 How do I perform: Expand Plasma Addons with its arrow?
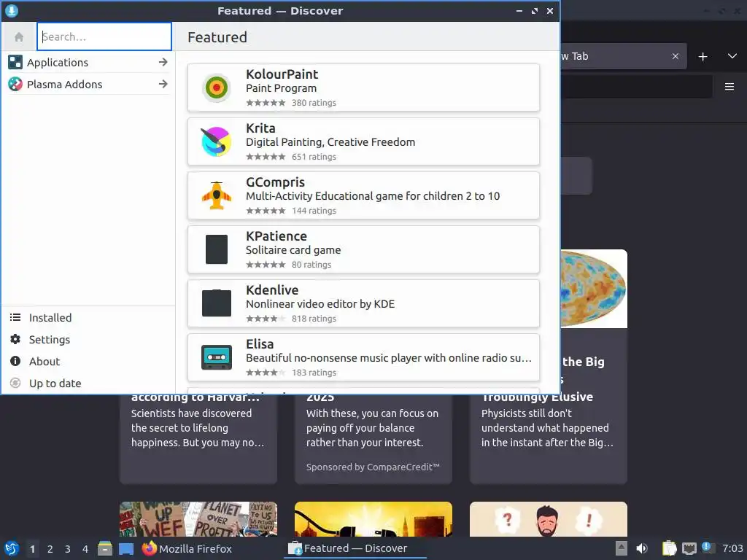point(163,85)
